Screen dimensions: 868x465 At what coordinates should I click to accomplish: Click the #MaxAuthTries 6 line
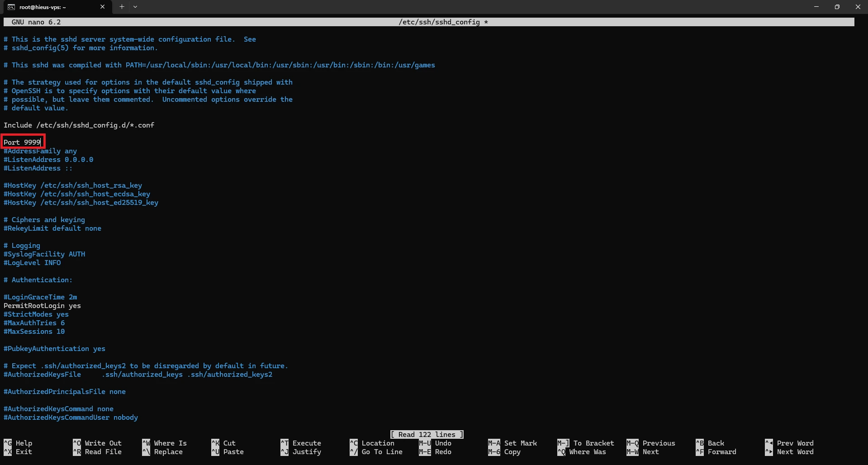pyautogui.click(x=34, y=323)
